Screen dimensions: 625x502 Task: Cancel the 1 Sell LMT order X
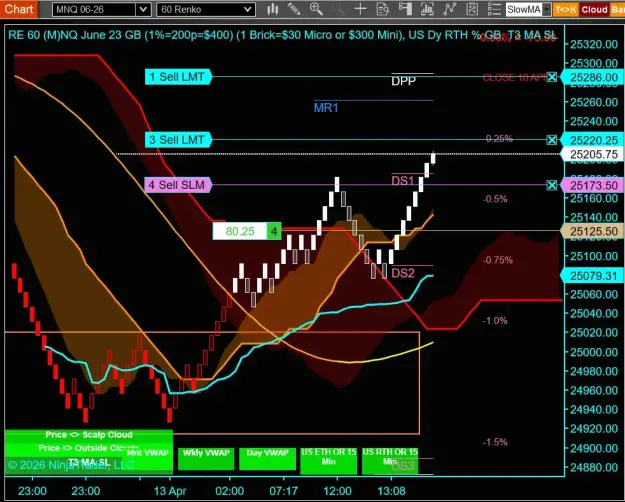point(552,77)
